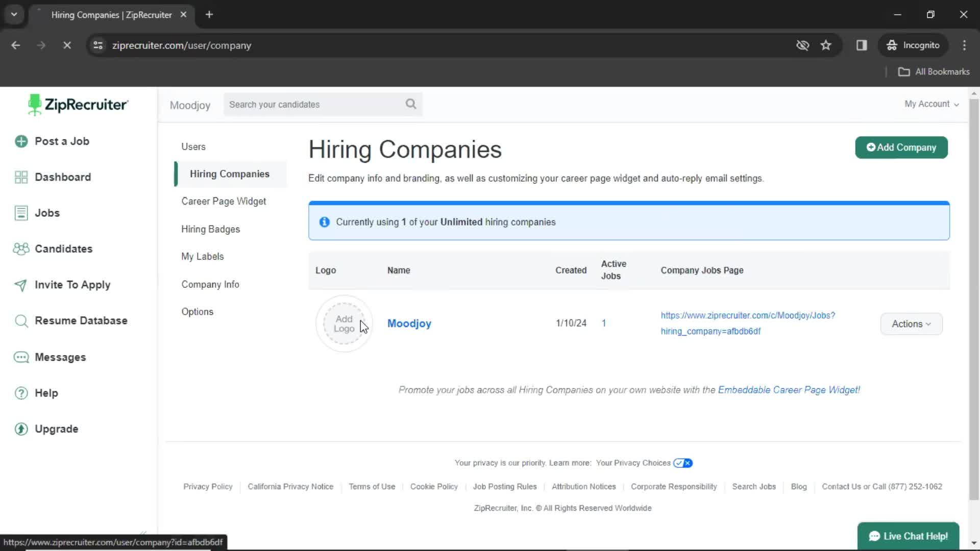This screenshot has width=980, height=551.
Task: Click the browser back arrow
Action: 16,45
